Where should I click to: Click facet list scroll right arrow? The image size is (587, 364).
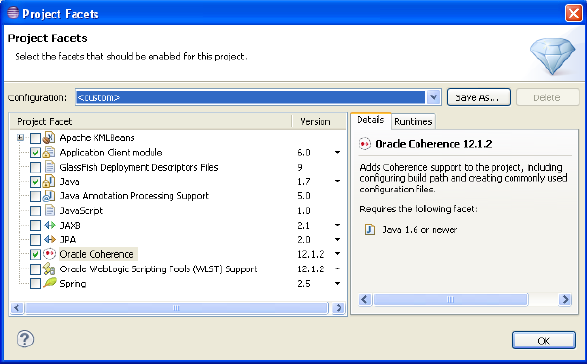(338, 308)
